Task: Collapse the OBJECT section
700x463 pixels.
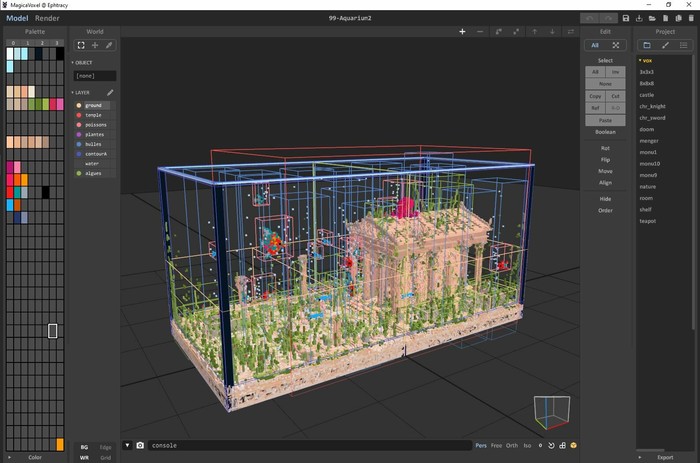Action: (x=73, y=62)
